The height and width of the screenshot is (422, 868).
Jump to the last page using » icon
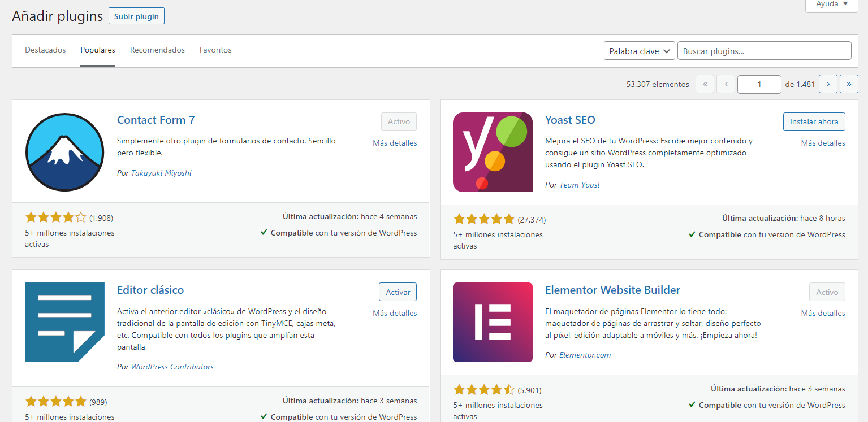tap(848, 84)
